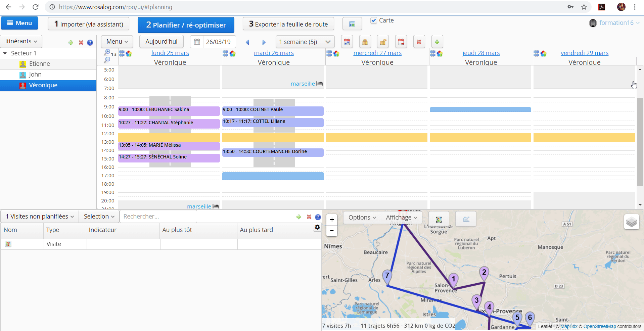This screenshot has height=331, width=644.
Task: Open help icon in Itinérants panel
Action: point(90,43)
